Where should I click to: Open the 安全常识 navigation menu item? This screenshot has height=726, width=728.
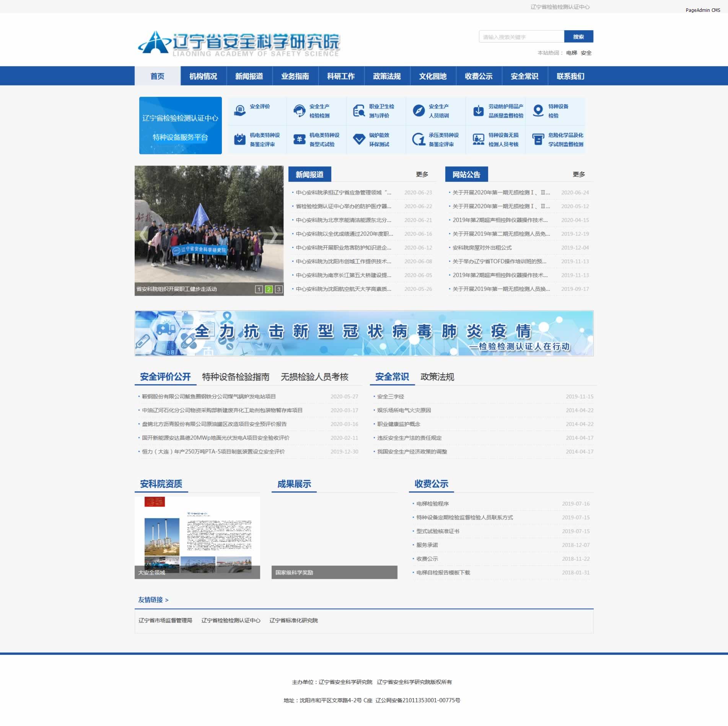pyautogui.click(x=525, y=76)
